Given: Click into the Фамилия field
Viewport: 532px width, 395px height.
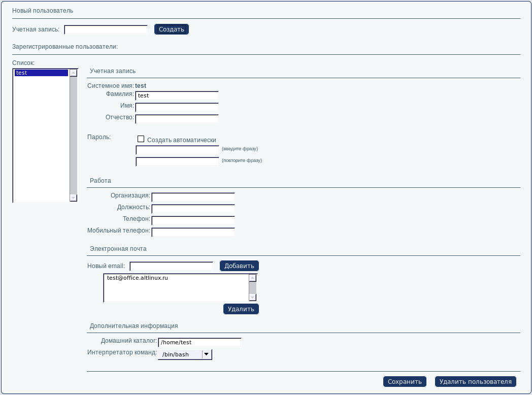Looking at the screenshot, I should [x=177, y=95].
